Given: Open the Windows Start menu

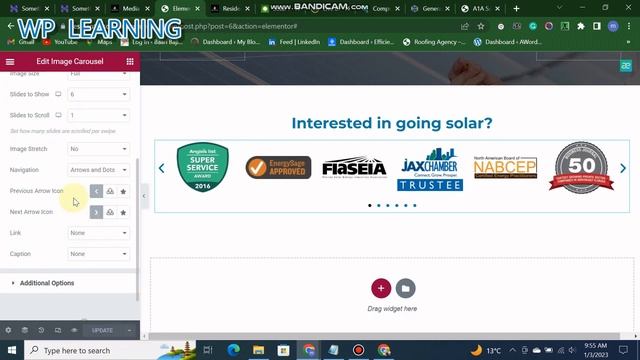Looking at the screenshot, I should pos(12,350).
